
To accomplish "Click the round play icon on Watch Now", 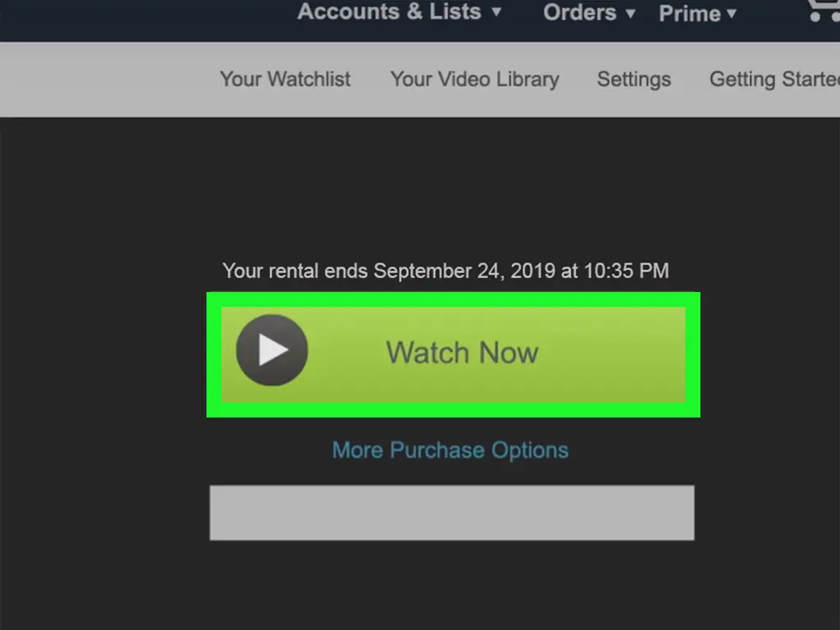I will click(x=272, y=349).
